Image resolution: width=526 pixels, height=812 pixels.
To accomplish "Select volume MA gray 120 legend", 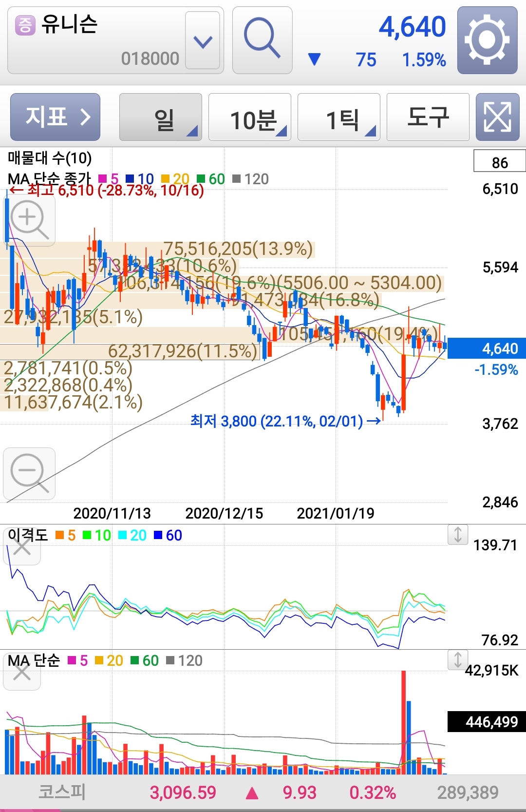I will tap(184, 660).
